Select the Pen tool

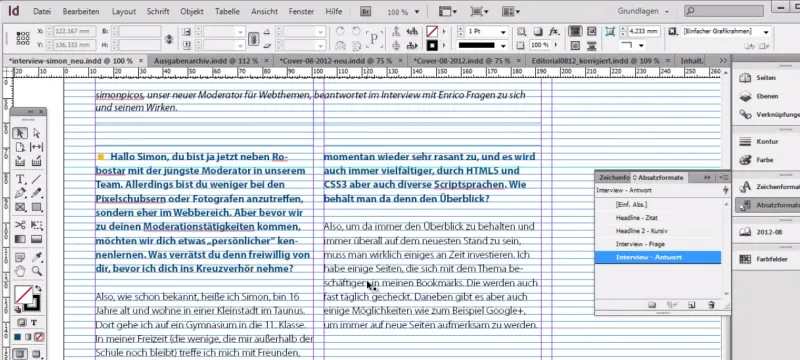20,193
